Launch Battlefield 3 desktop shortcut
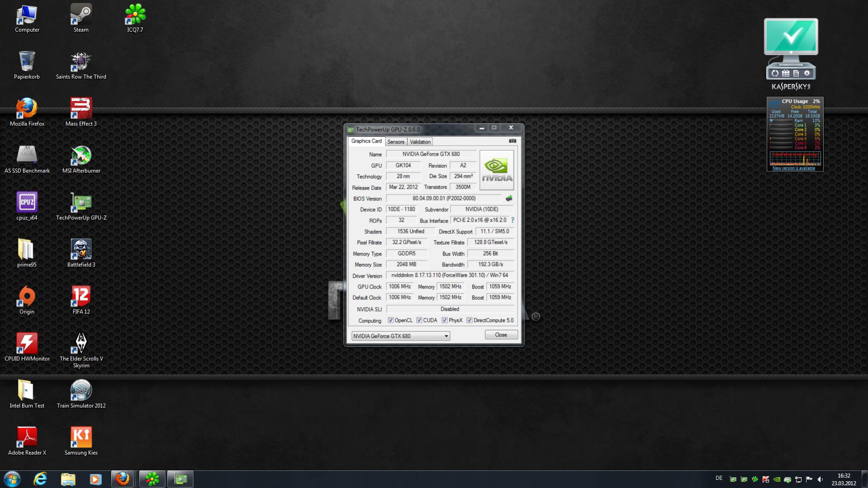 [81, 254]
